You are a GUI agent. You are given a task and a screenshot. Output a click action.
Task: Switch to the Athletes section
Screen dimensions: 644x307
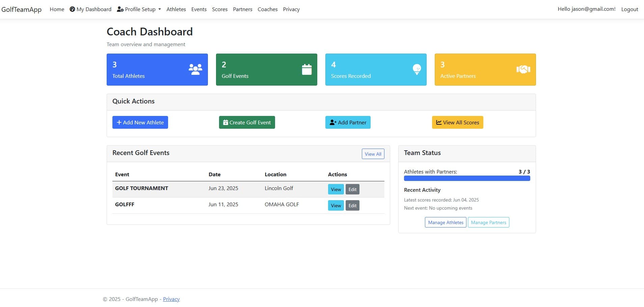click(176, 9)
